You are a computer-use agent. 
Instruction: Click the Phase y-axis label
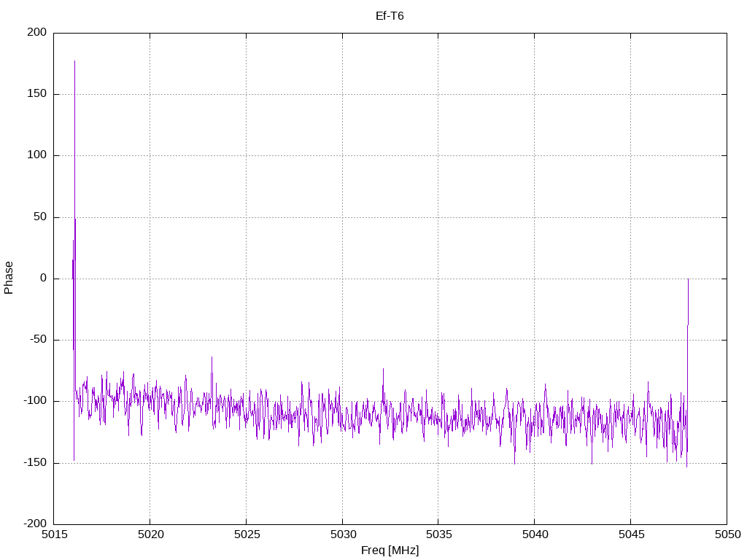click(x=9, y=278)
